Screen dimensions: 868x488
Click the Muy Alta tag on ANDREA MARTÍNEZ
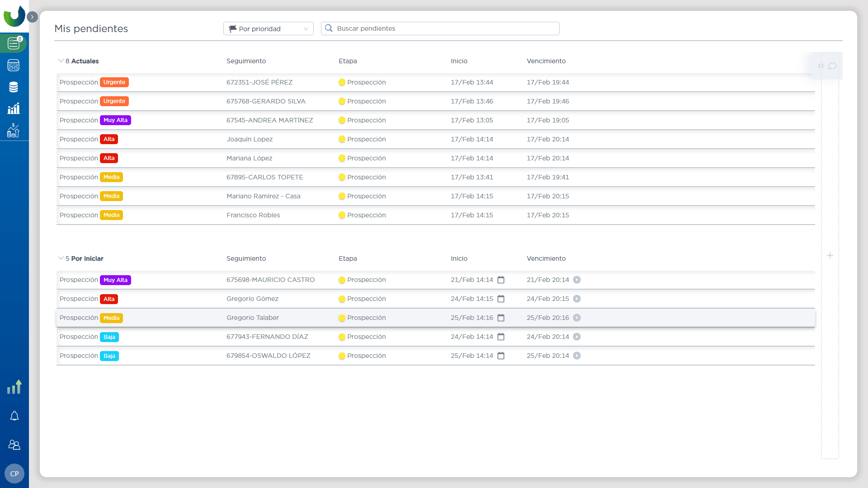[115, 121]
